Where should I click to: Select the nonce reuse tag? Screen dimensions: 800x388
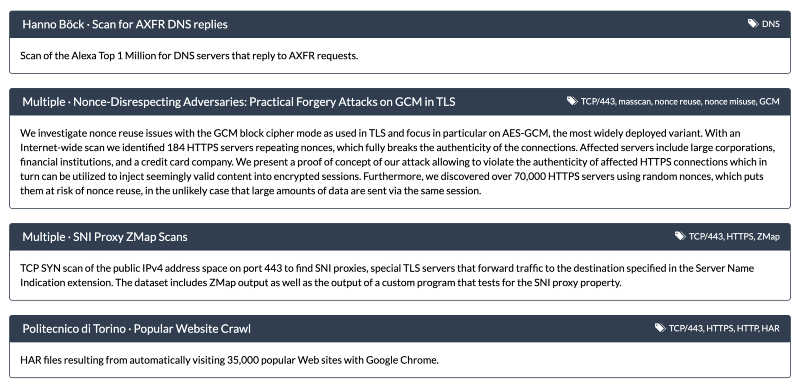(678, 102)
